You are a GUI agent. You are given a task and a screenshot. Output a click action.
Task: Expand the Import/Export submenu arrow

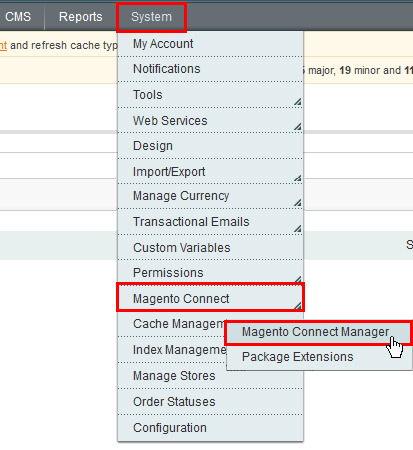coord(298,178)
